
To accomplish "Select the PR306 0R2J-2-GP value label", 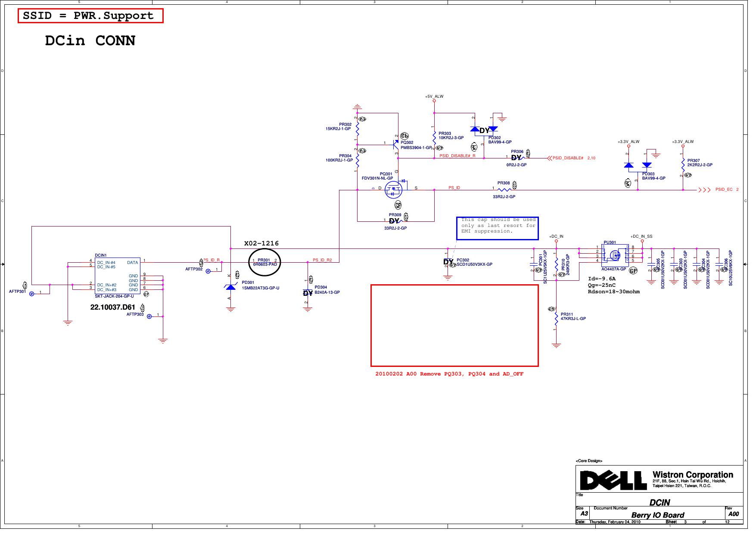I will pyautogui.click(x=516, y=165).
